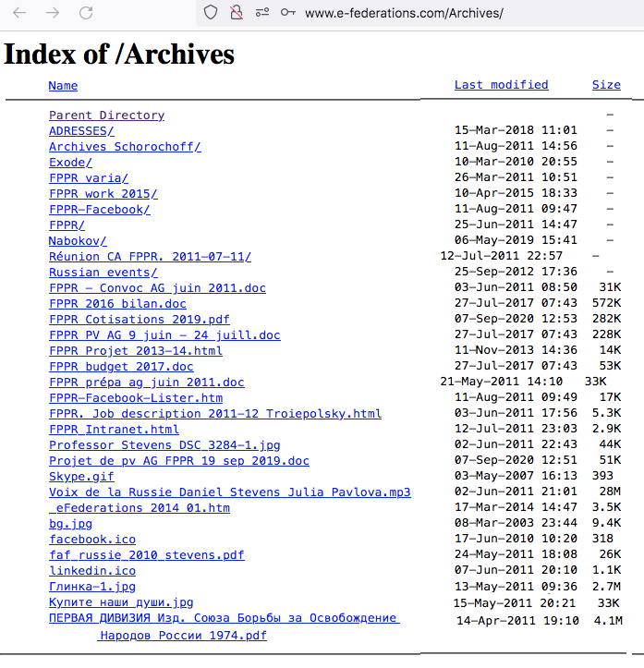Open the tracking protection shield icon
This screenshot has width=644, height=668.
pos(211,13)
